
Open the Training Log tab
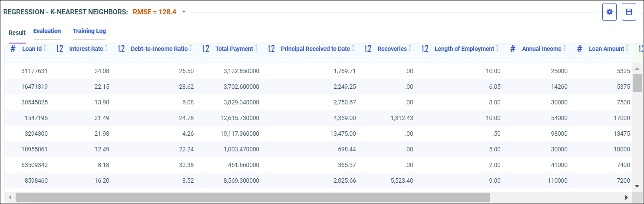pos(89,31)
